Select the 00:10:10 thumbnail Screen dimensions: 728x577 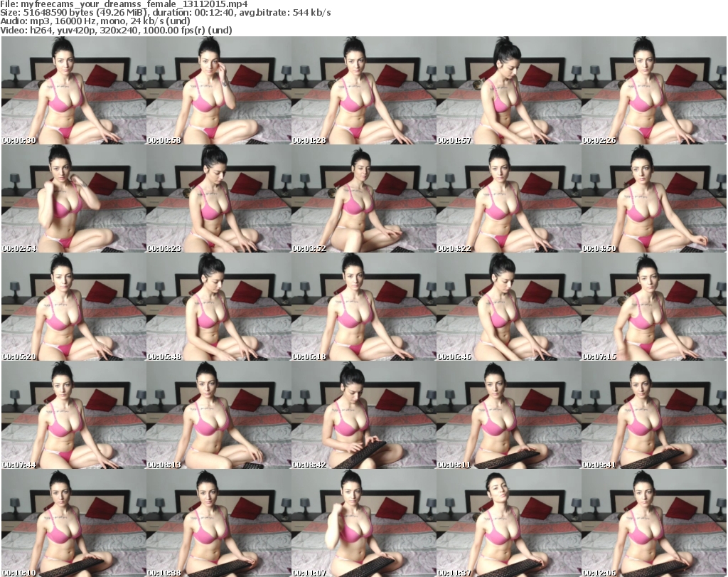[74, 524]
